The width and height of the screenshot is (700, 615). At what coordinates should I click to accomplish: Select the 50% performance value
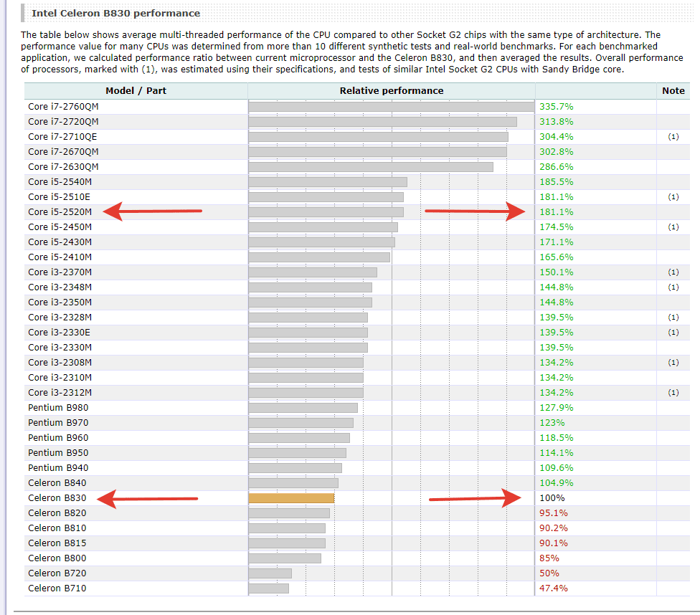[549, 573]
